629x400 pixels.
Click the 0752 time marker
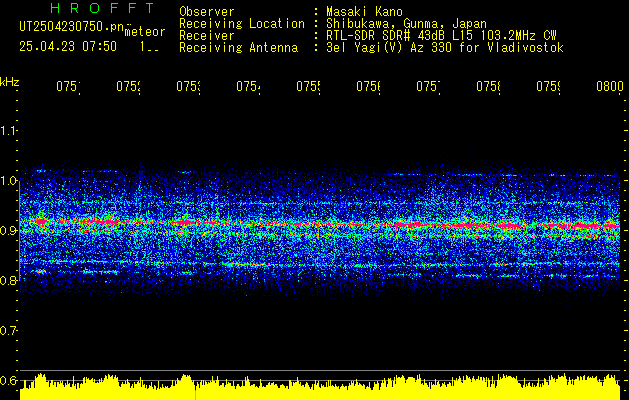(128, 87)
